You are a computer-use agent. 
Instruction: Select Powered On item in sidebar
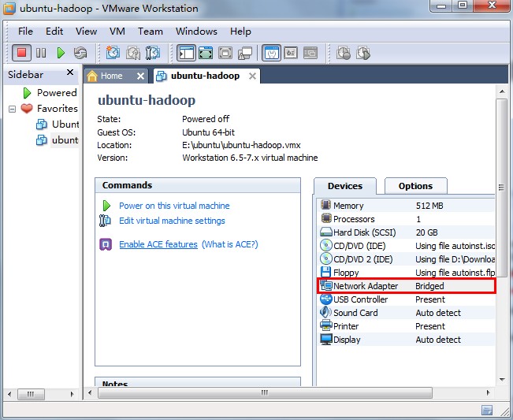[50, 93]
